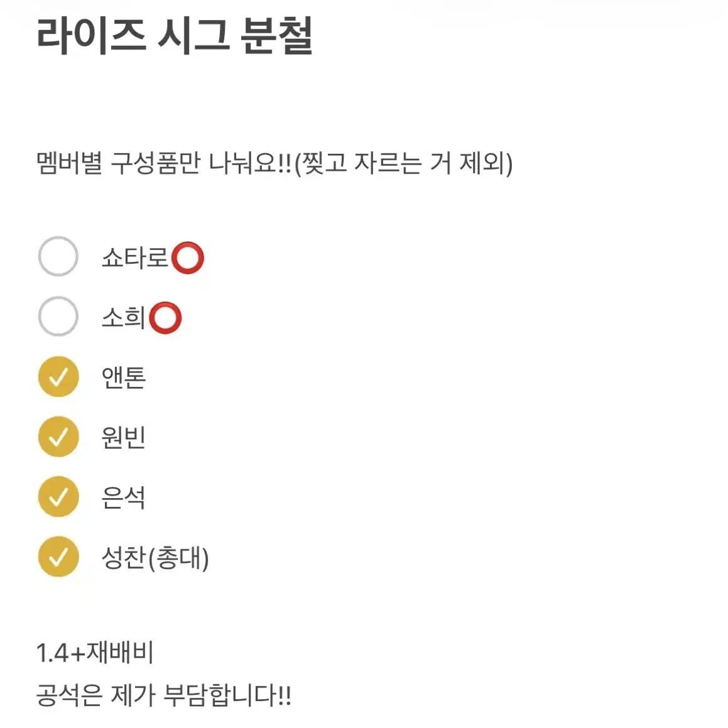Click the 멤버별 구성품 description line
728x728 pixels.
274,165
